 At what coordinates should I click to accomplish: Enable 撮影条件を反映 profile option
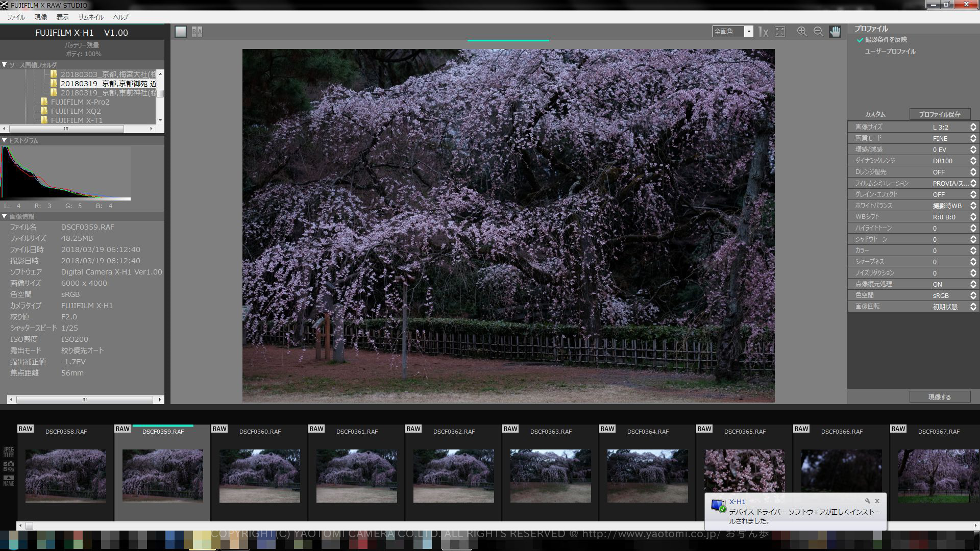pos(886,40)
